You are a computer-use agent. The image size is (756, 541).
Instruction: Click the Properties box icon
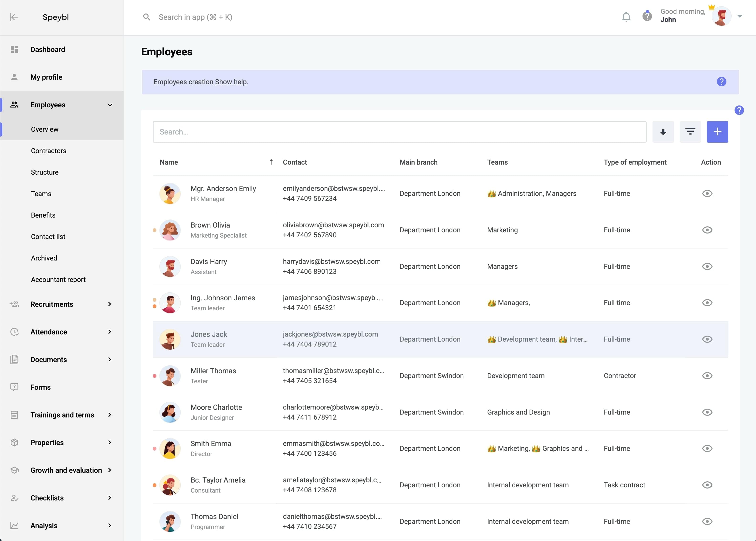click(x=14, y=442)
